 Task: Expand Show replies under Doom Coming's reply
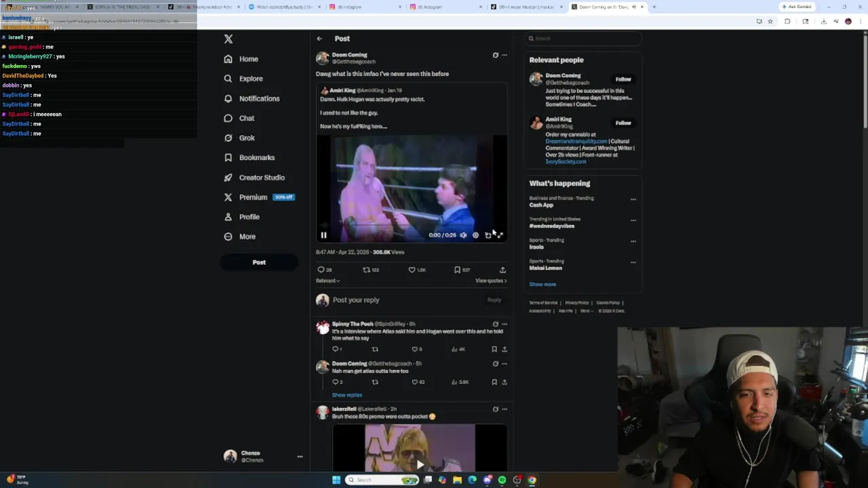click(347, 395)
